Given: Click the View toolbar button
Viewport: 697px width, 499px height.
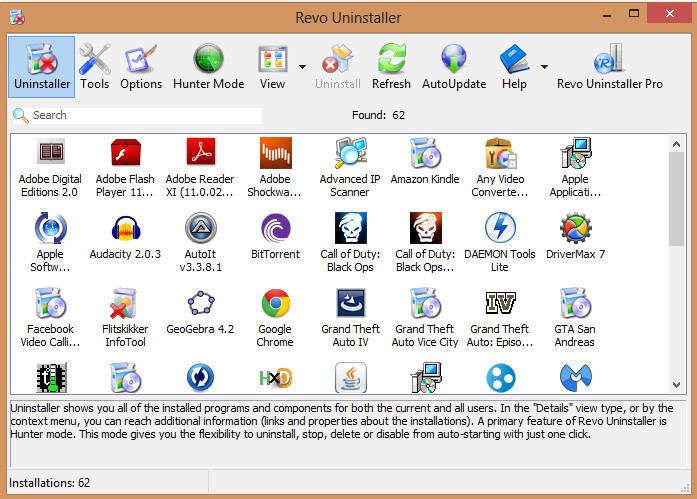Looking at the screenshot, I should [273, 66].
